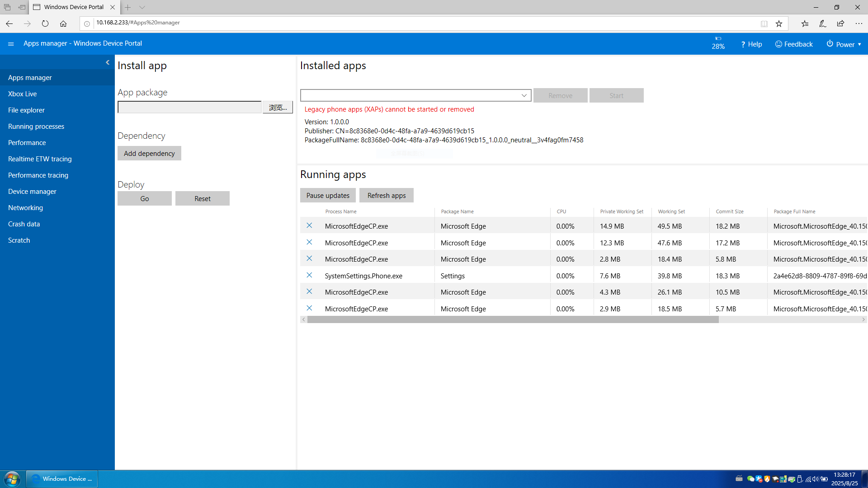Open the hamburger navigation menu
This screenshot has width=868, height=488.
(11, 44)
